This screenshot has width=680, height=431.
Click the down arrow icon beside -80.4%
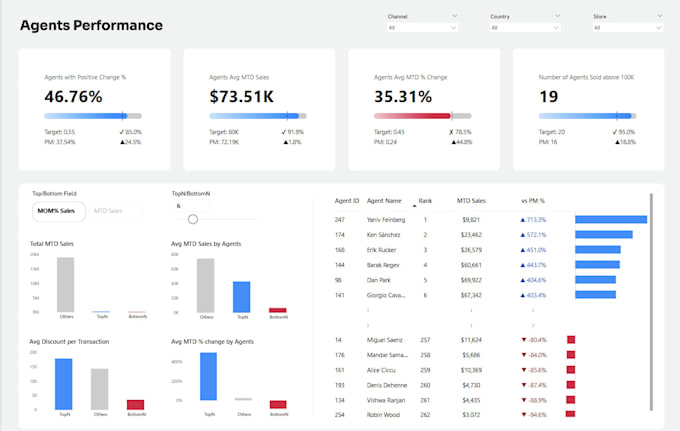pos(523,340)
